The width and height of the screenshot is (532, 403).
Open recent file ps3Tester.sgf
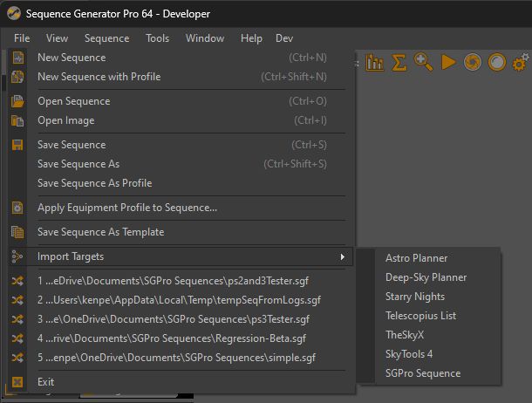click(181, 319)
